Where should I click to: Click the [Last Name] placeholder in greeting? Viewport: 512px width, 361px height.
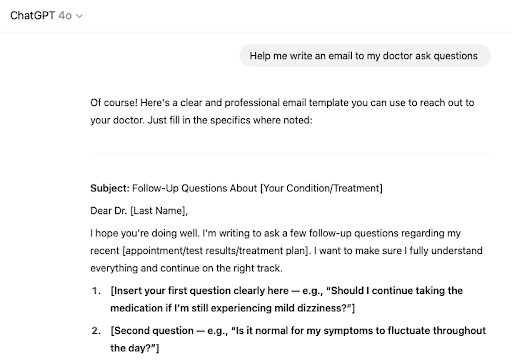(x=158, y=211)
